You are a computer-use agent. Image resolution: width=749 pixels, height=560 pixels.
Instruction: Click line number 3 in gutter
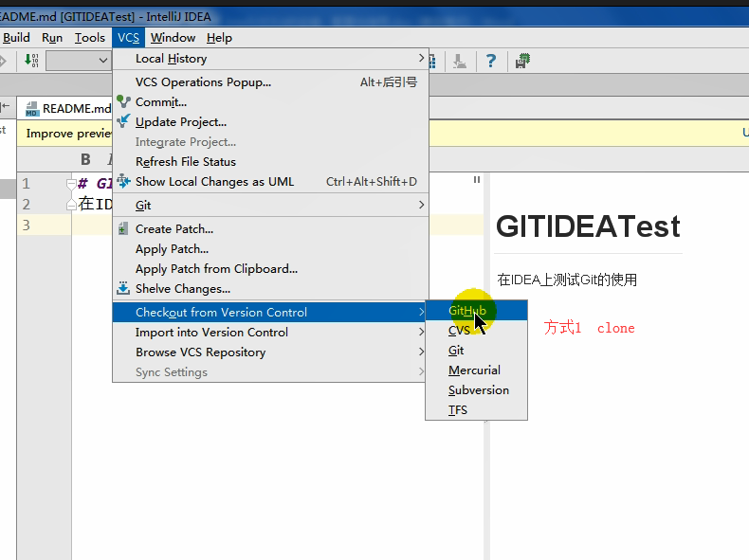click(27, 225)
